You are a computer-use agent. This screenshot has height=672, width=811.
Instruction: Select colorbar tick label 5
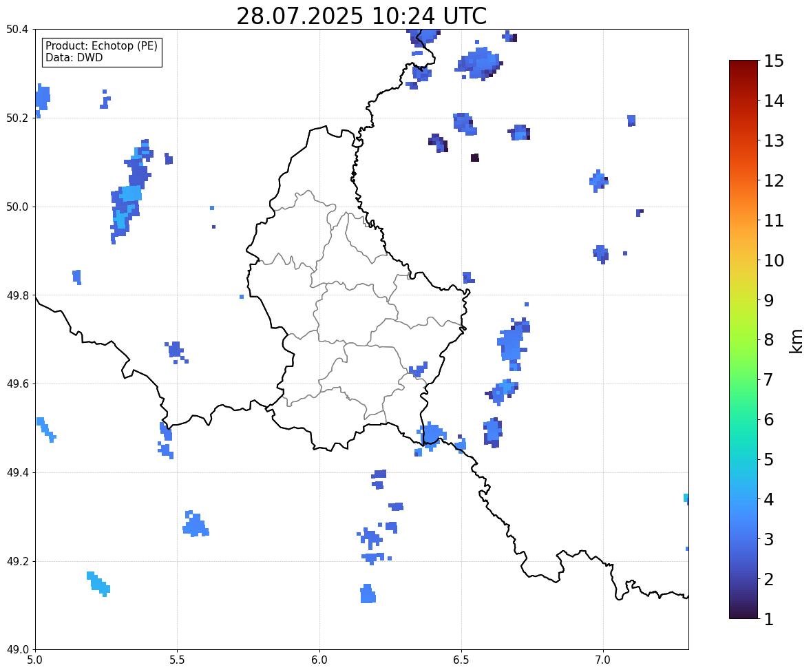coord(769,459)
